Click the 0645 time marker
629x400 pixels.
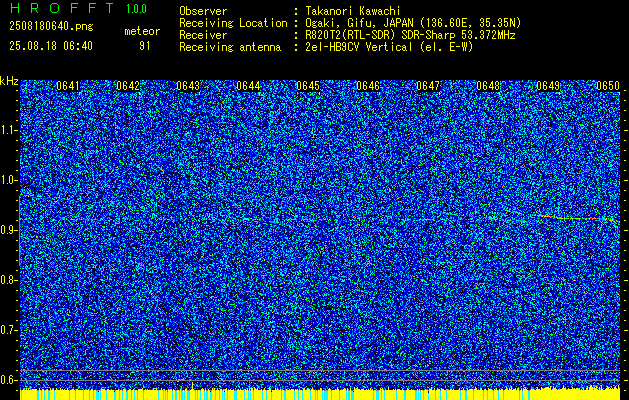(x=308, y=86)
